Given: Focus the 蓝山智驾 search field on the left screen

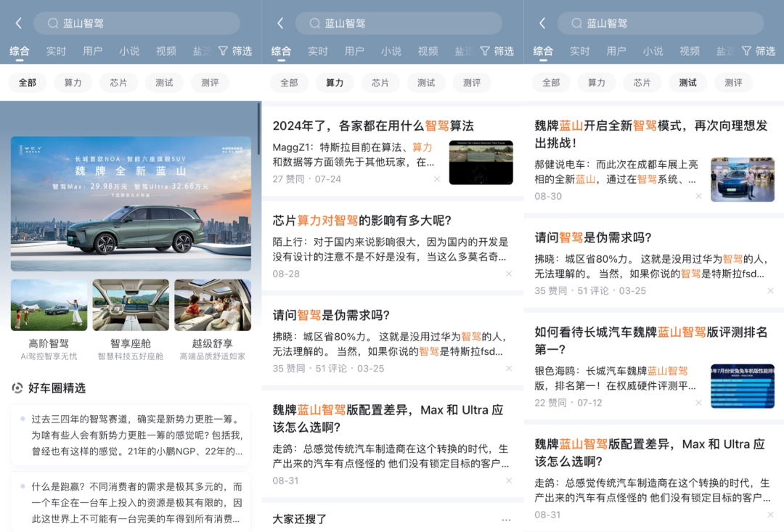Looking at the screenshot, I should click(136, 23).
